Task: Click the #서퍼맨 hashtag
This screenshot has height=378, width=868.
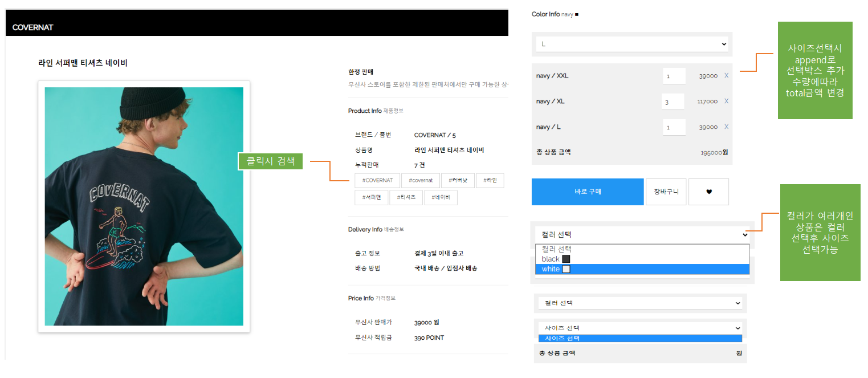Action: (371, 197)
